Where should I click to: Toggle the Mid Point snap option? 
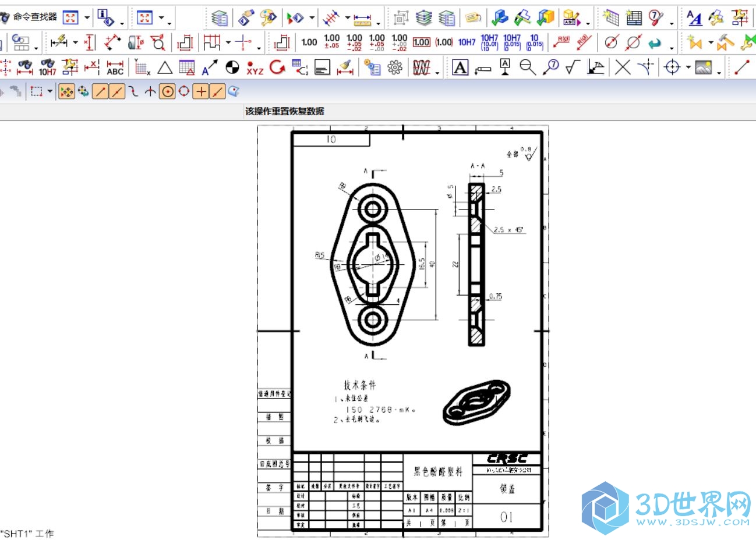click(x=117, y=91)
